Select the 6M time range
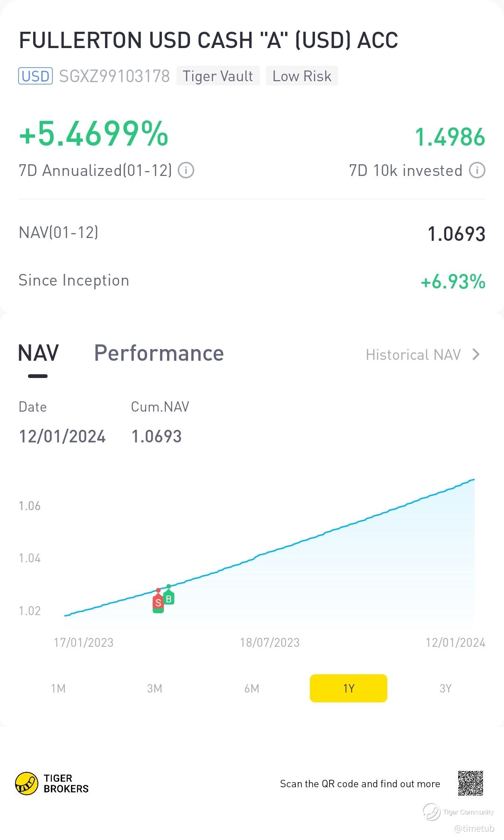This screenshot has height=840, width=504. [x=252, y=688]
